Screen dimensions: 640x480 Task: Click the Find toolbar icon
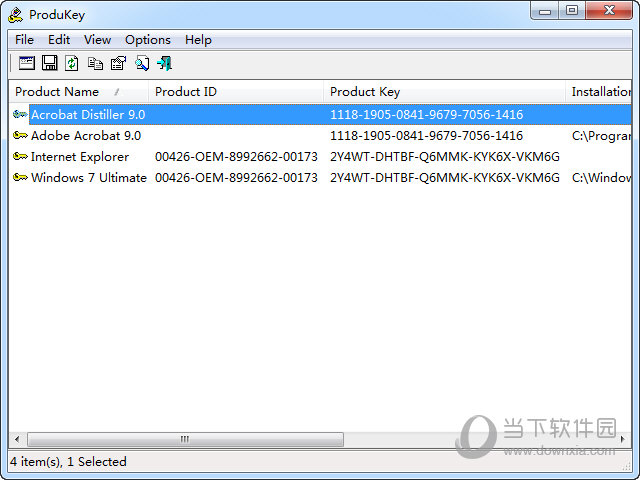[x=142, y=63]
